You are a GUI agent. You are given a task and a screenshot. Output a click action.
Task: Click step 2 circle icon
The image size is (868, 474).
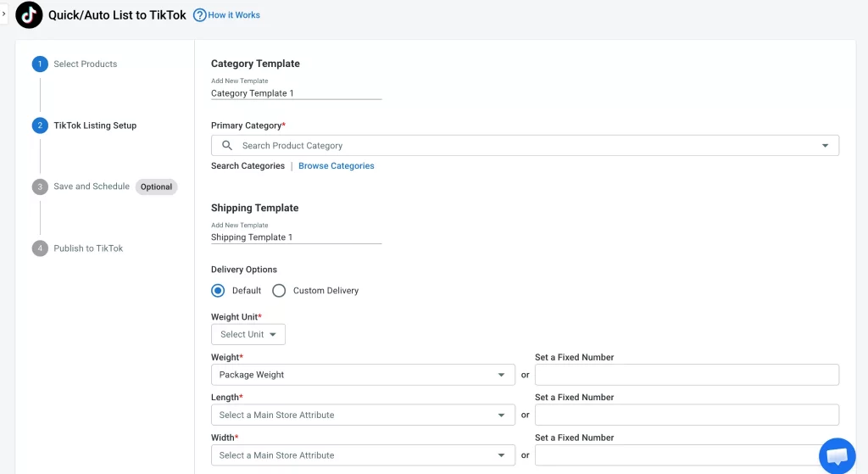click(40, 125)
